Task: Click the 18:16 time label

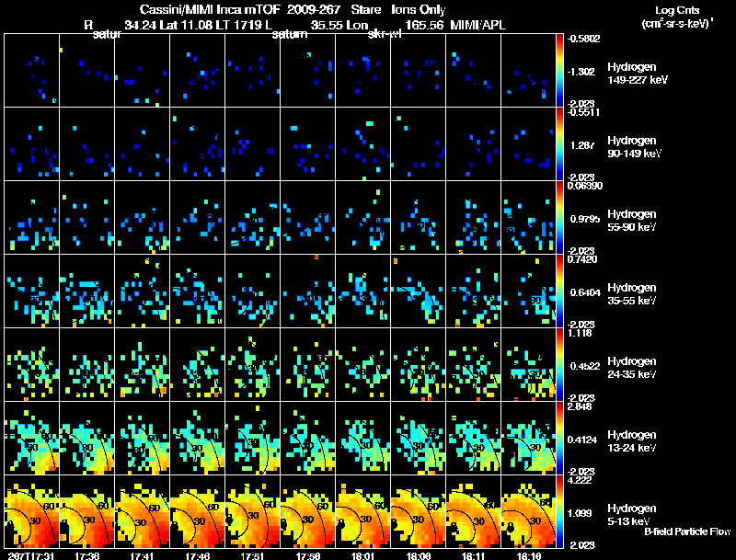Action: pos(528,555)
